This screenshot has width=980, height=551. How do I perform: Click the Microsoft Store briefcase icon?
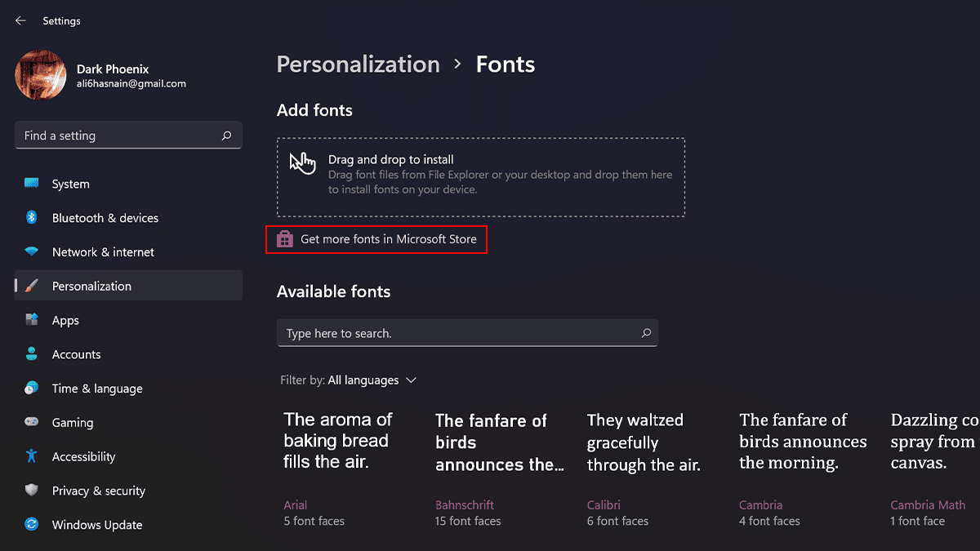(x=284, y=238)
